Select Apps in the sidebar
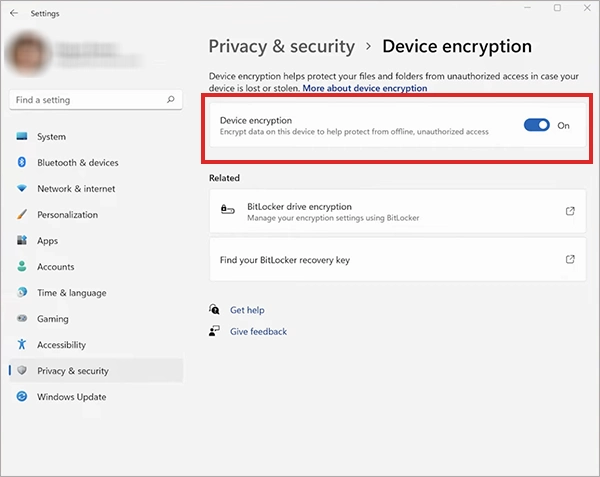This screenshot has height=477, width=600. [96, 241]
